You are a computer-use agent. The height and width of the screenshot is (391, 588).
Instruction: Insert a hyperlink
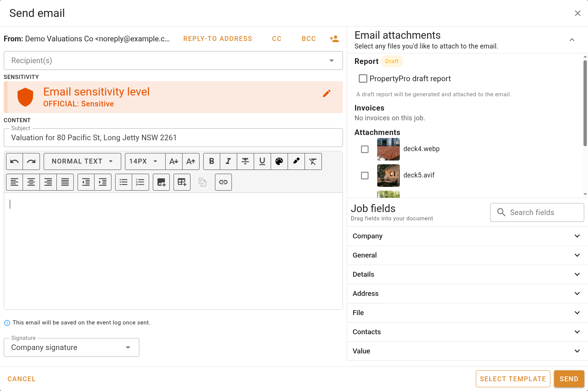pyautogui.click(x=223, y=182)
